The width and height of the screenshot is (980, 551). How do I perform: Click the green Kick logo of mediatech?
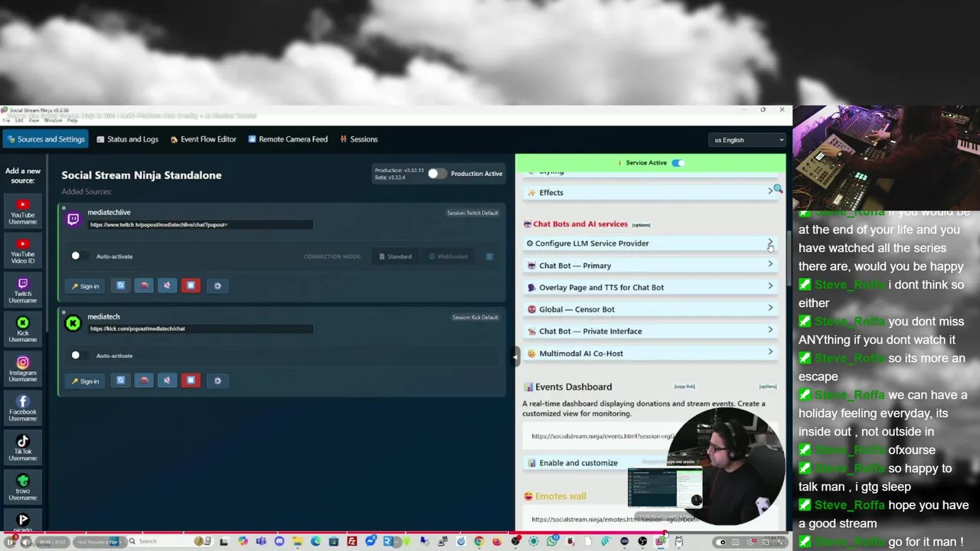73,323
